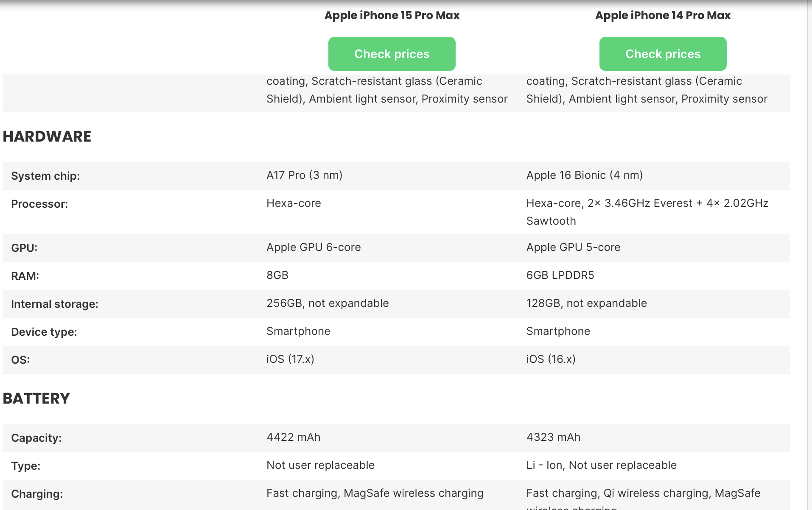Check prices for iPhone 15 Pro Max
The width and height of the screenshot is (812, 510).
392,54
